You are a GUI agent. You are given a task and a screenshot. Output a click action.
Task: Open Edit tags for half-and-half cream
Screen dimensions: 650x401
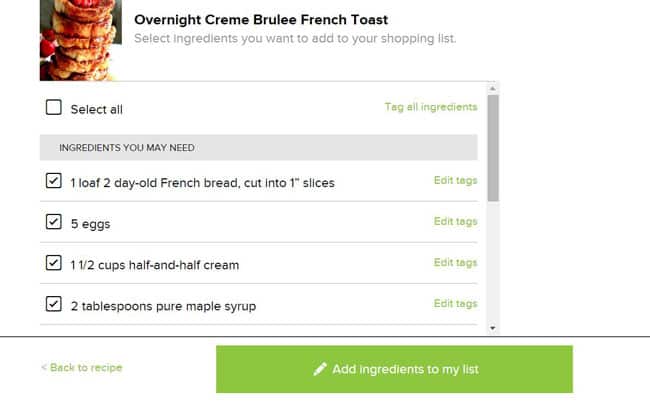(455, 263)
